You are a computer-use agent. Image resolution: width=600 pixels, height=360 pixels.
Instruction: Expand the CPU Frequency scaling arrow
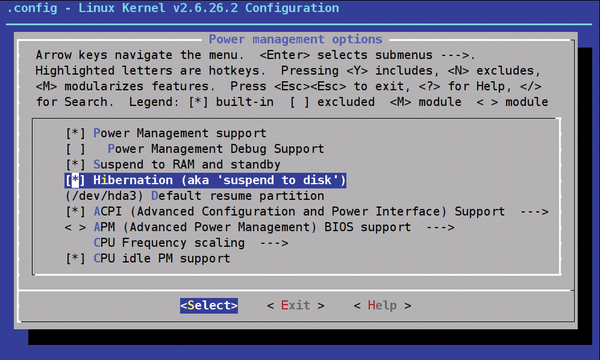coord(274,243)
